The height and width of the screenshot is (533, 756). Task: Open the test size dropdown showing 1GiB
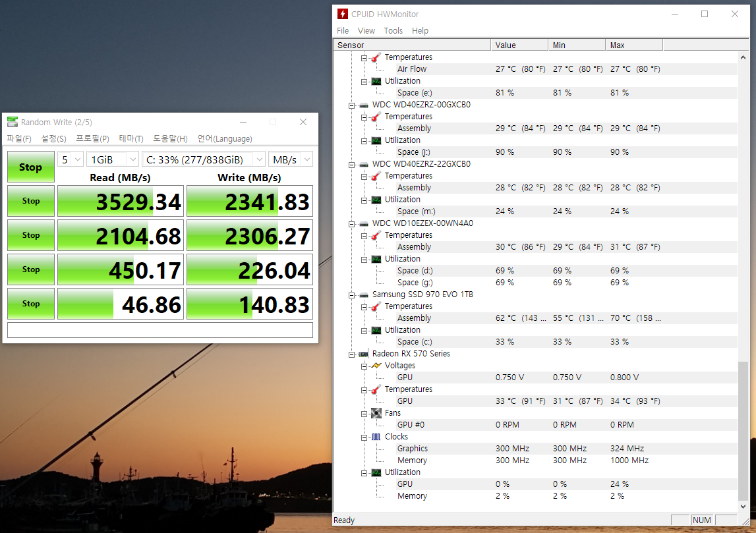[x=113, y=159]
